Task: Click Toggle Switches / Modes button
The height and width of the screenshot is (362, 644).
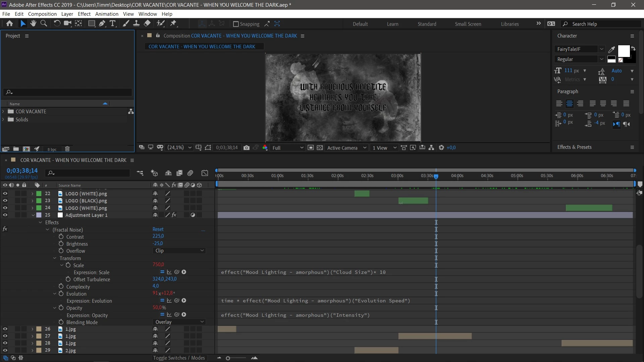Action: tap(179, 358)
